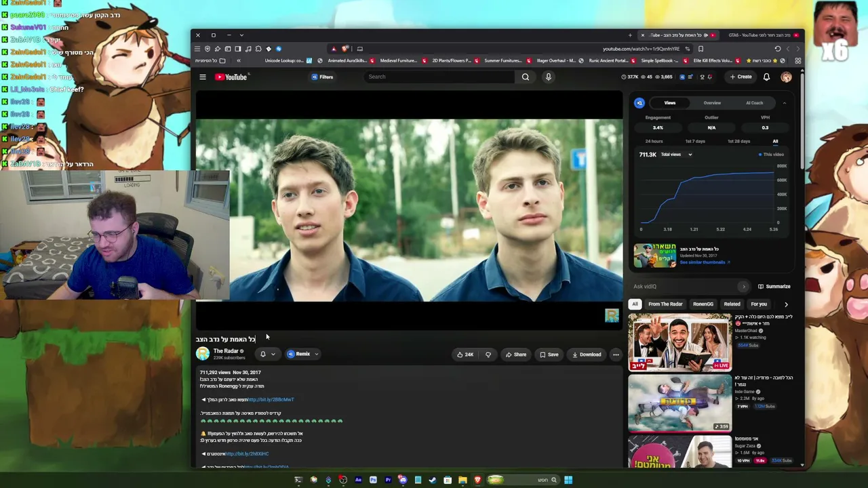
Task: Start voice search with the microphone
Action: coord(549,77)
